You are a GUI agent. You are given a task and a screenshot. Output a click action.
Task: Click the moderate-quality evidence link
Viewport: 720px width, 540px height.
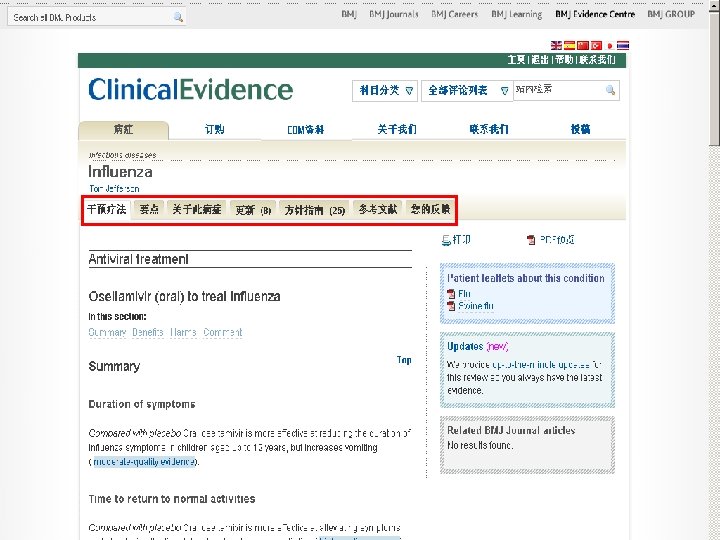145,462
